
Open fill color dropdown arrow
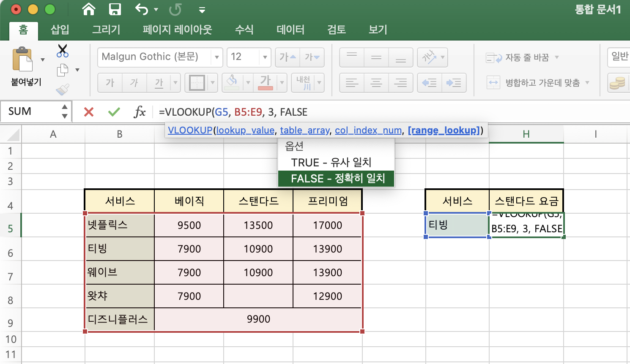[x=248, y=83]
